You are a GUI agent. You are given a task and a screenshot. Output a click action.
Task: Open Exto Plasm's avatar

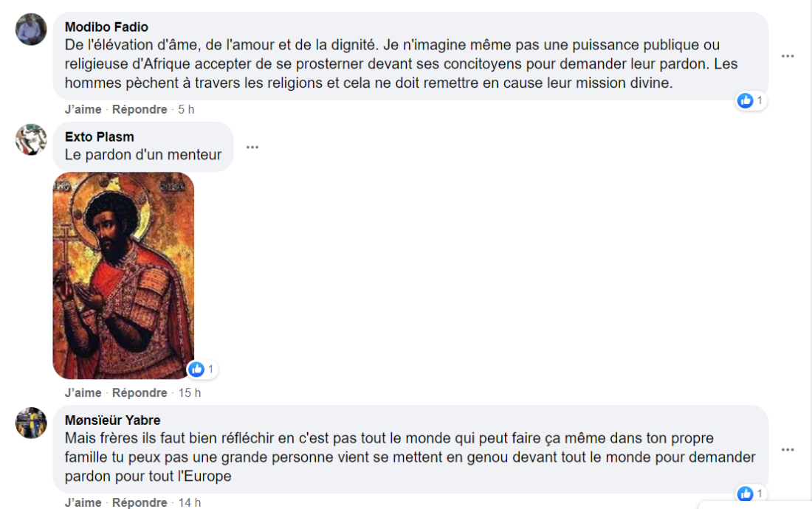[31, 139]
